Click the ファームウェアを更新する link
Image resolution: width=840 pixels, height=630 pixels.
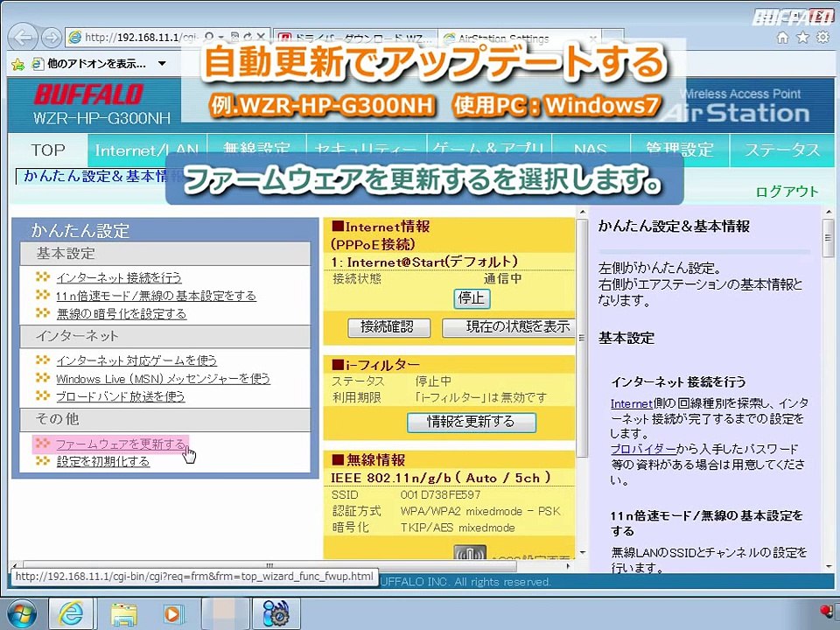tap(121, 444)
